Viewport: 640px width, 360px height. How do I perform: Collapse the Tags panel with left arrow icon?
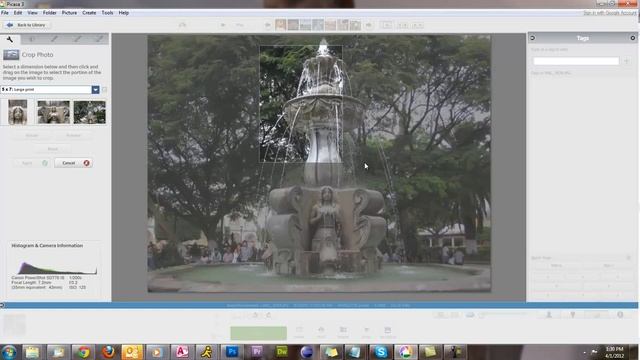[x=532, y=38]
